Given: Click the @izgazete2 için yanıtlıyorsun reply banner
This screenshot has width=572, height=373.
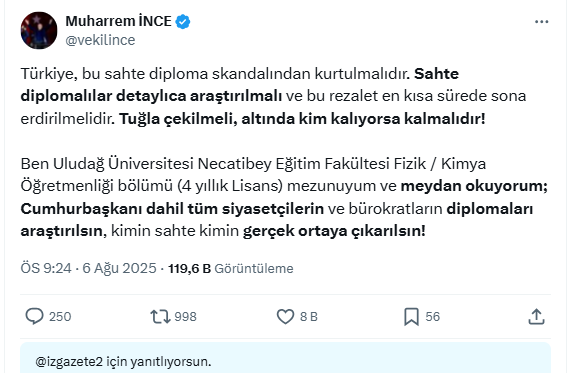Looking at the screenshot, I should pyautogui.click(x=285, y=358).
